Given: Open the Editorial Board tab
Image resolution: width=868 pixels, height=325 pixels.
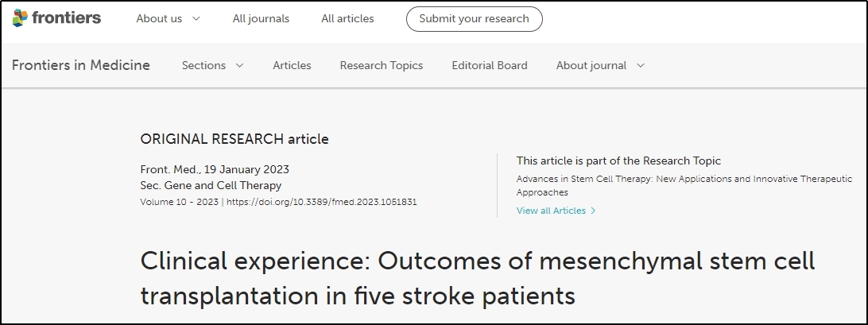Looking at the screenshot, I should [x=490, y=65].
